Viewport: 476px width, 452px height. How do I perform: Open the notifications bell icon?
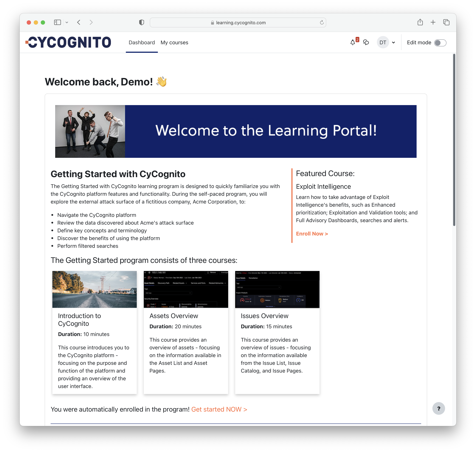[x=353, y=43]
